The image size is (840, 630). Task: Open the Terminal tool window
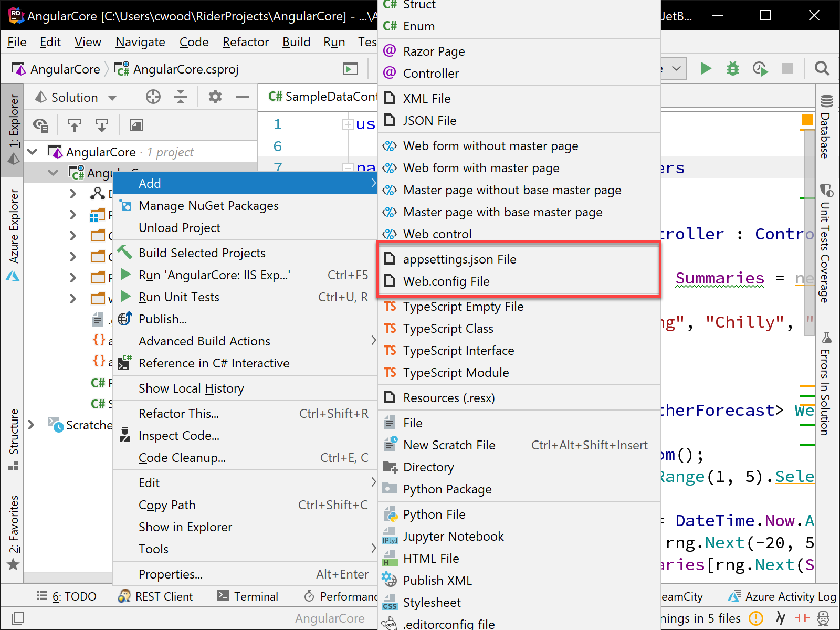click(x=248, y=596)
